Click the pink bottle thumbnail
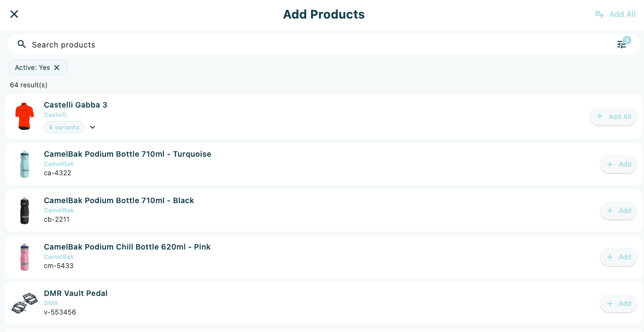The width and height of the screenshot is (644, 332). pos(25,257)
